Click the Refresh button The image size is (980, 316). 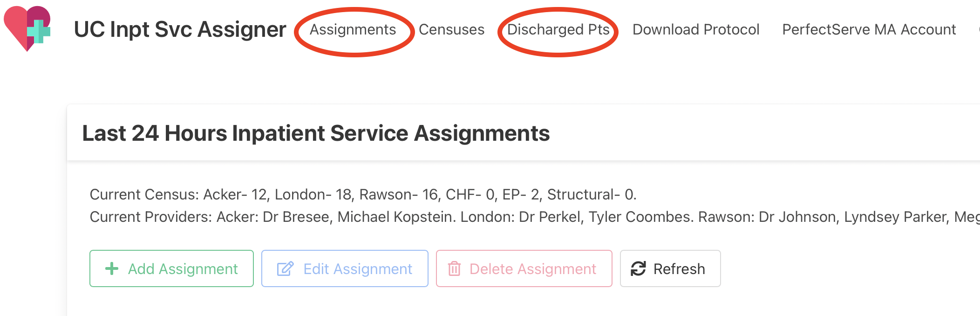tap(670, 268)
